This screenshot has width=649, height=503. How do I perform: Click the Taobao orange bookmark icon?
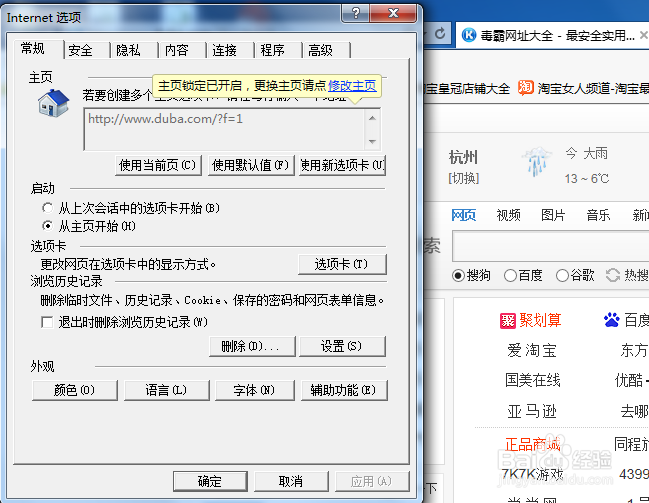point(526,88)
